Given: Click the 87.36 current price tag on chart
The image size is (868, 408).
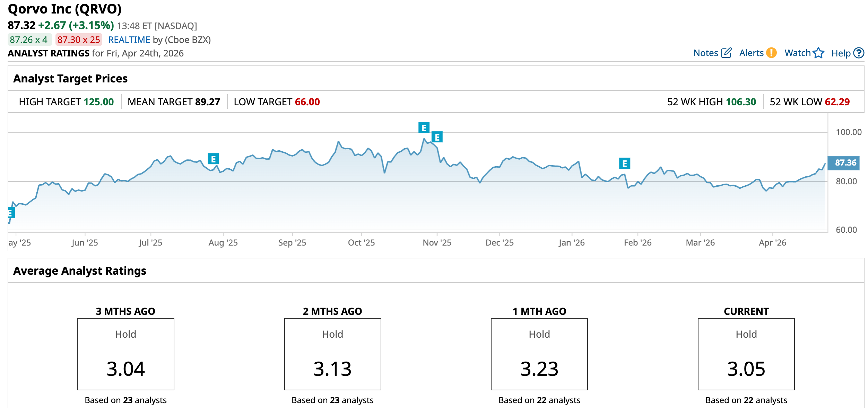Looking at the screenshot, I should (843, 163).
